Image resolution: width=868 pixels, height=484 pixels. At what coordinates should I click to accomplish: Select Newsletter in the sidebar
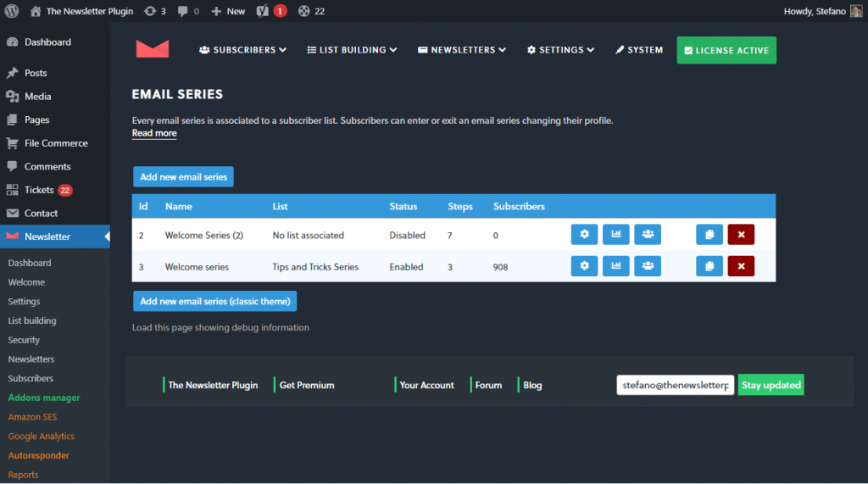pyautogui.click(x=55, y=236)
